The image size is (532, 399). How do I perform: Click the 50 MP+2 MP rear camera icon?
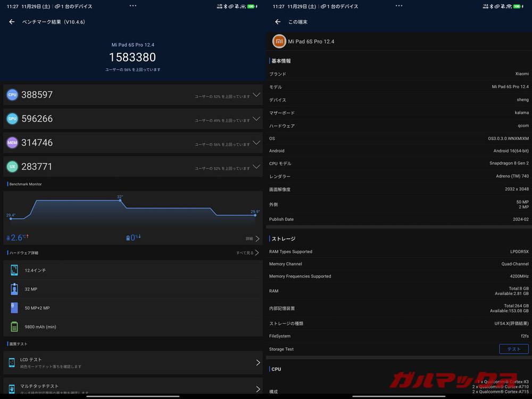click(13, 307)
